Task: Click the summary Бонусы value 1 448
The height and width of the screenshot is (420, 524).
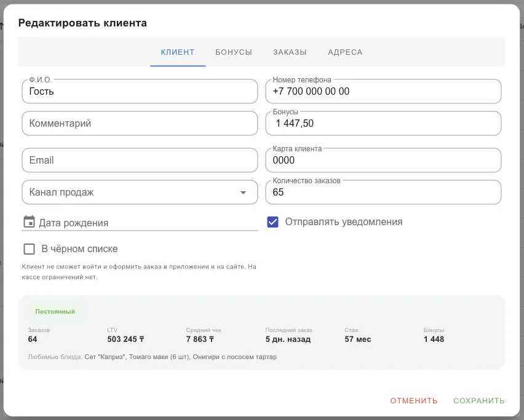Action: coord(434,339)
